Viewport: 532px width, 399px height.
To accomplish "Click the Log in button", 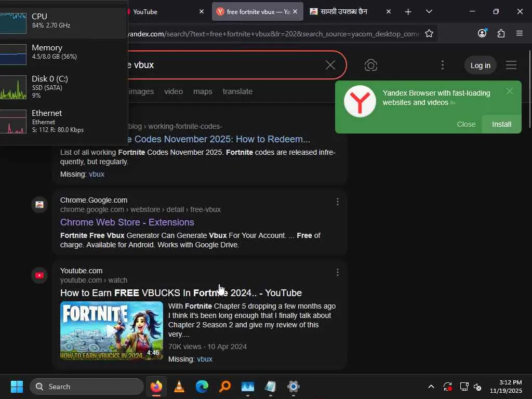I will [480, 65].
